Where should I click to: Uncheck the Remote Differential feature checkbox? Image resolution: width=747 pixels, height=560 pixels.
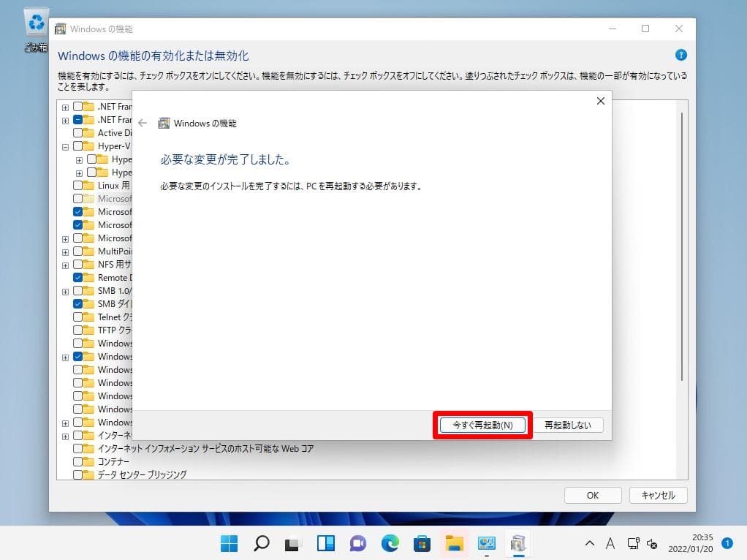[77, 277]
